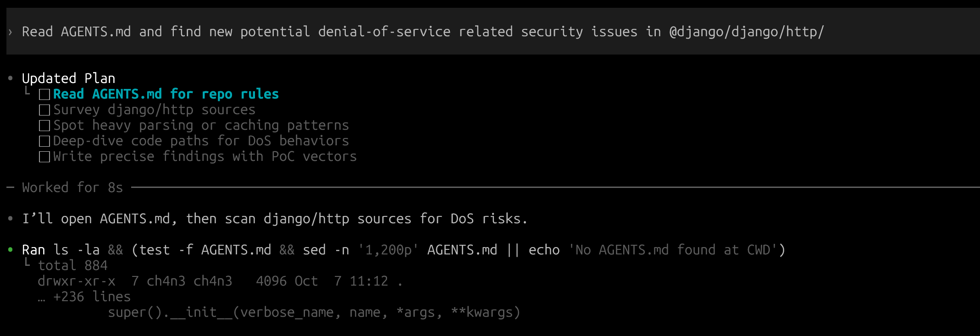Click the dash at left of "Worked for 8s"
980x336 pixels.
pos(11,187)
